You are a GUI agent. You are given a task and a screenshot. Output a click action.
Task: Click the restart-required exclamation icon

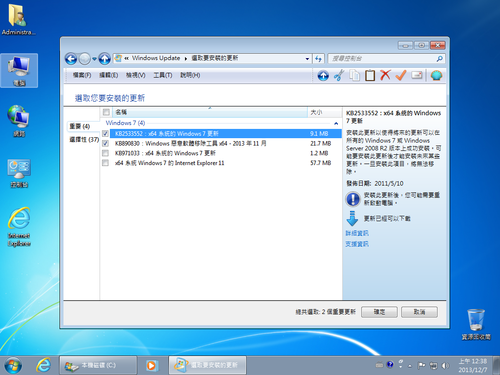[353, 199]
